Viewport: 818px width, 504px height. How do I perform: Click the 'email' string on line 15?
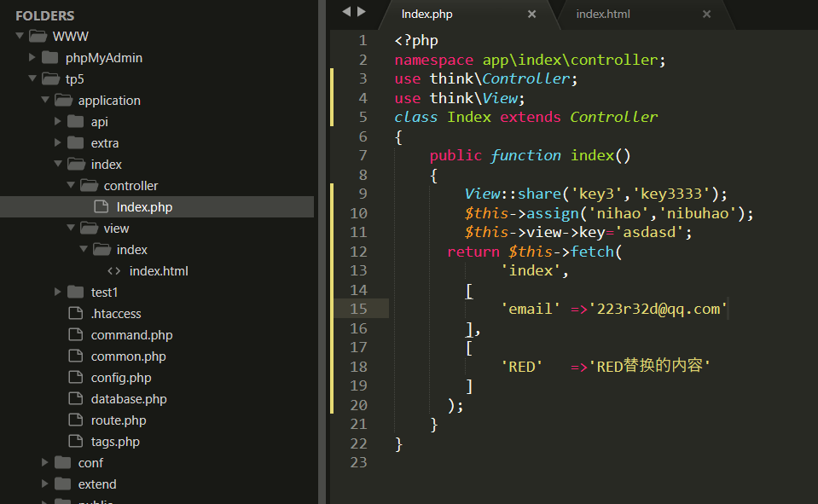[530, 309]
